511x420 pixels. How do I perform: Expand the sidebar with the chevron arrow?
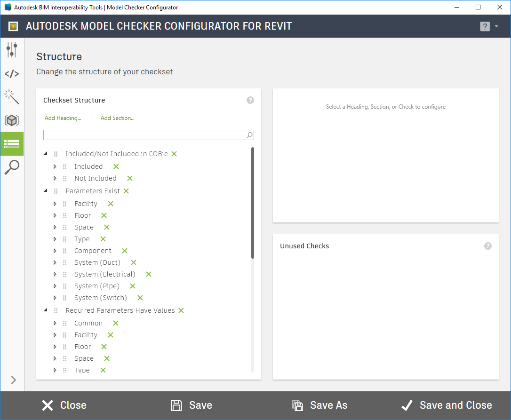coord(13,380)
